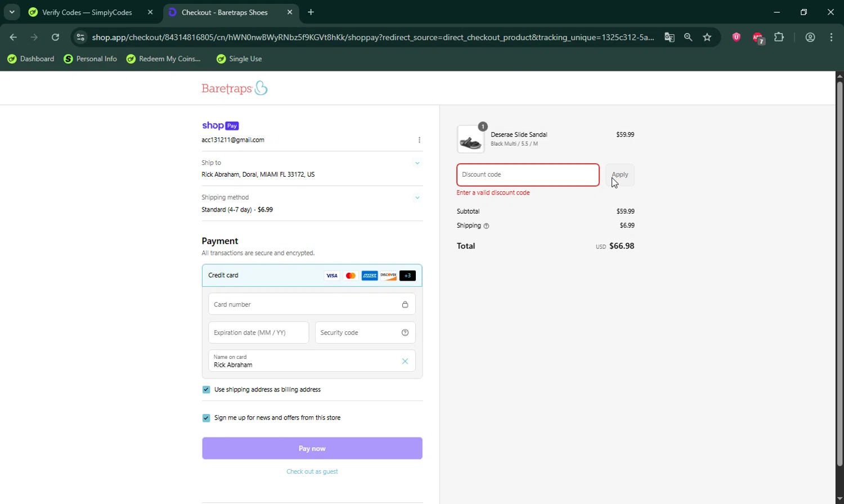Click the translate page icon
The width and height of the screenshot is (844, 504).
coord(669,37)
